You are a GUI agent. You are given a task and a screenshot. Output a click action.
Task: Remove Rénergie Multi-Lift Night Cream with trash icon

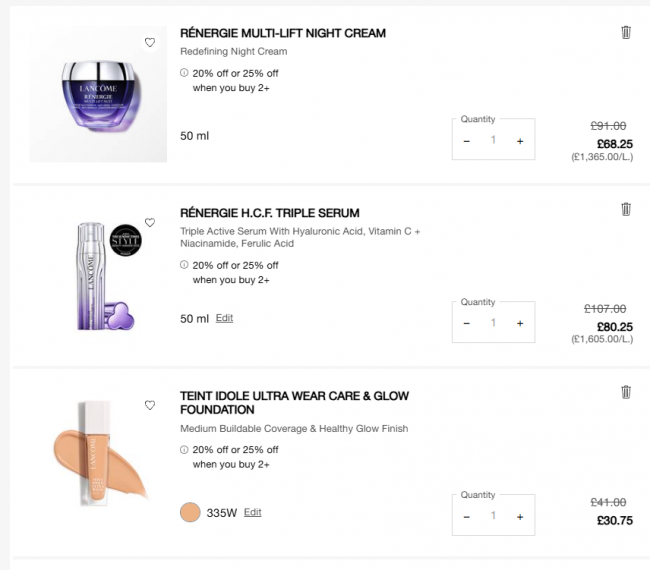[x=626, y=32]
